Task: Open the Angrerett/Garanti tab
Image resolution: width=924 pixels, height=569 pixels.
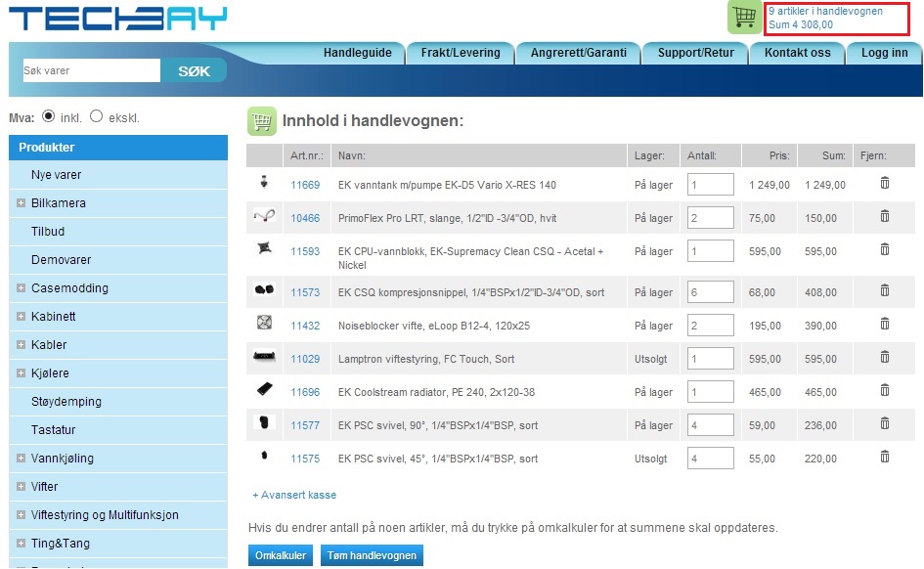Action: [578, 53]
